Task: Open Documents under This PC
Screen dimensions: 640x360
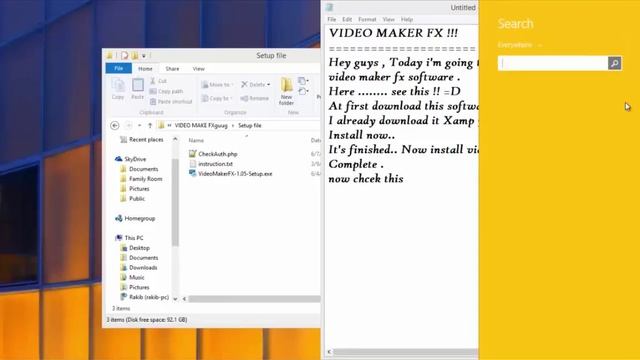Action: pos(139,258)
